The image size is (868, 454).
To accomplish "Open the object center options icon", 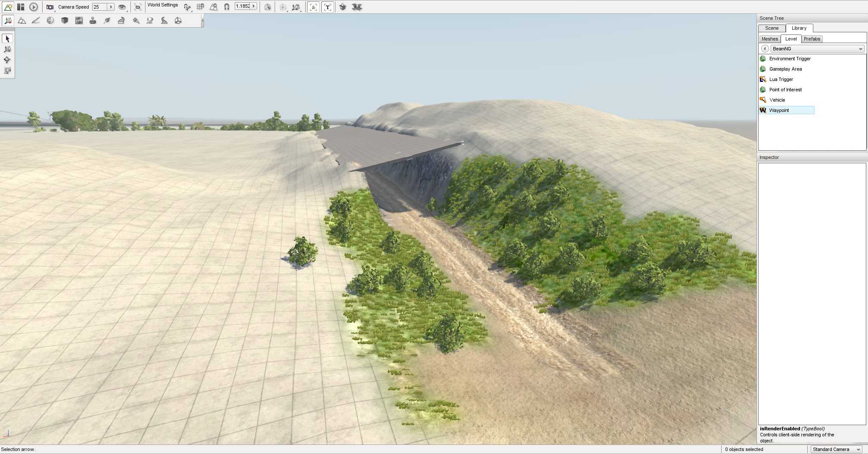I will (x=283, y=7).
